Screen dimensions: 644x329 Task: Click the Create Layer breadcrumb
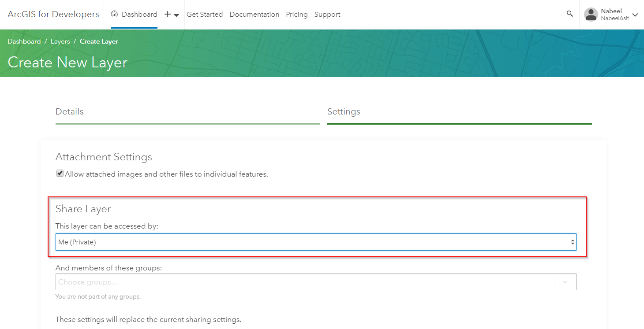[99, 41]
